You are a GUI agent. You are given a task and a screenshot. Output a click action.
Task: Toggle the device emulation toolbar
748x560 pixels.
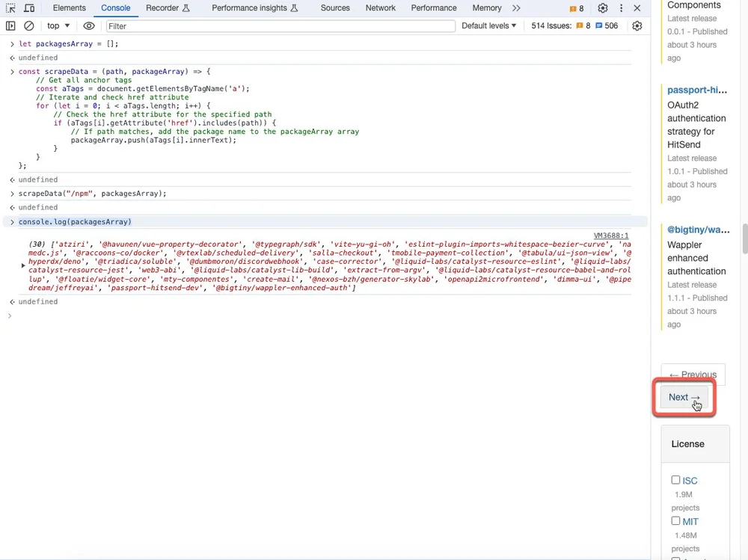28,8
